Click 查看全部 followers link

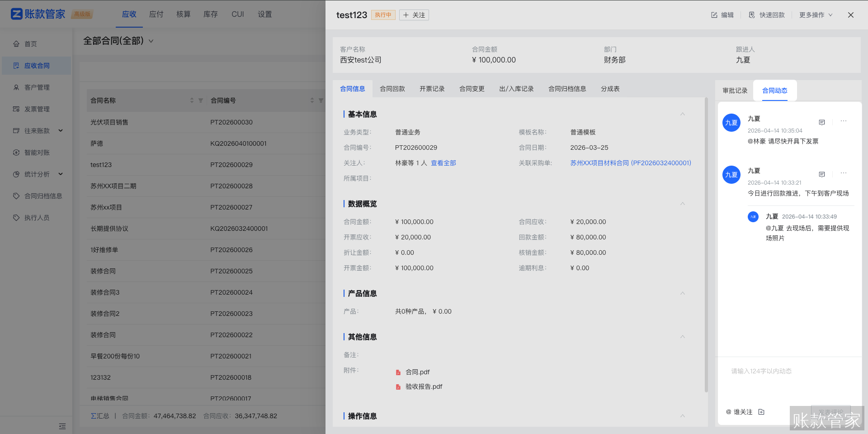coord(443,163)
